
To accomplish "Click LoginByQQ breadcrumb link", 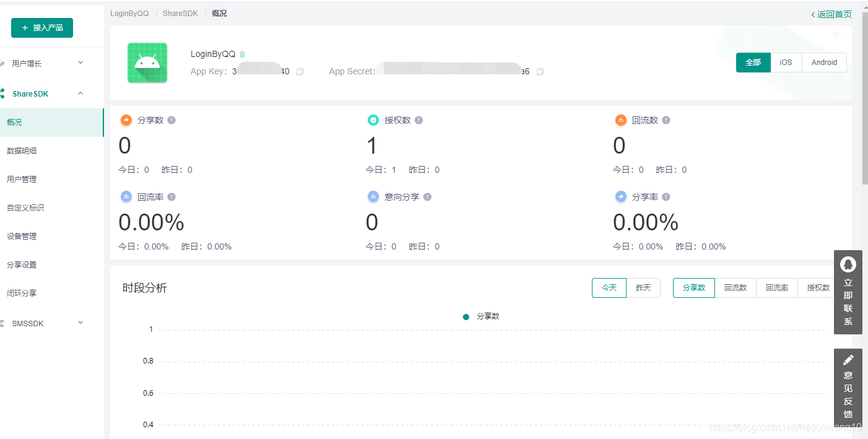I will [129, 14].
